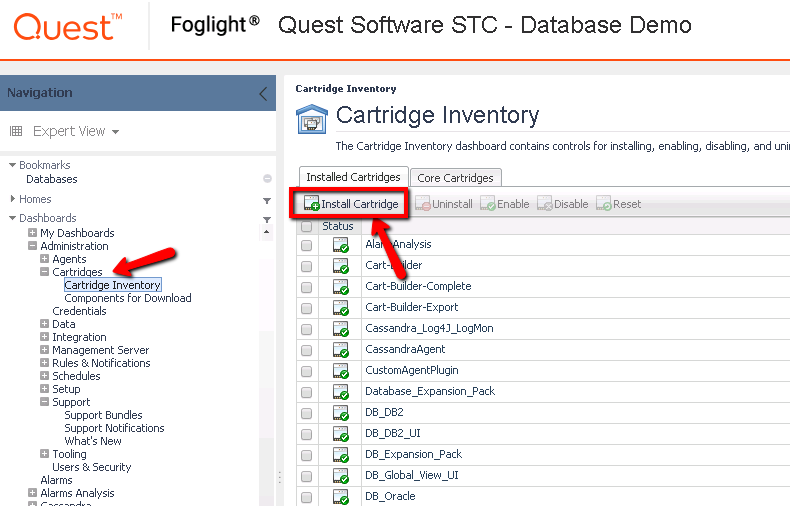
Task: Expand the Data node
Action: pos(44,324)
